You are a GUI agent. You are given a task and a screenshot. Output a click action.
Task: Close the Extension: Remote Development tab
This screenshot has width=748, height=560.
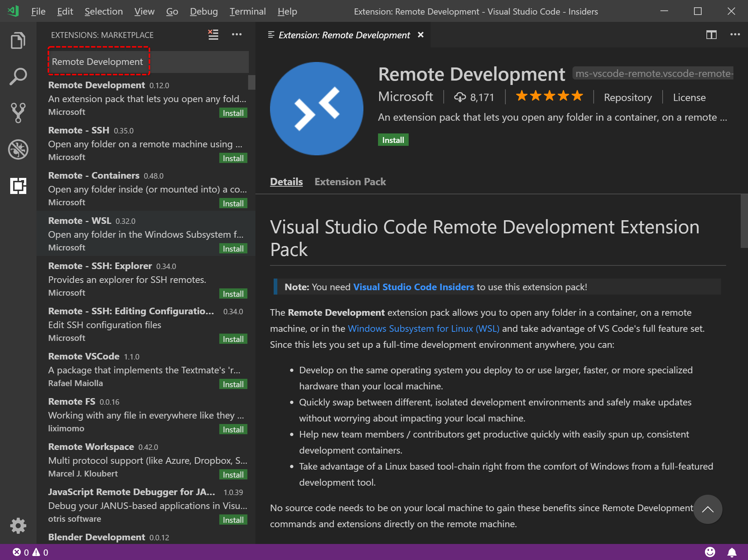coord(421,35)
